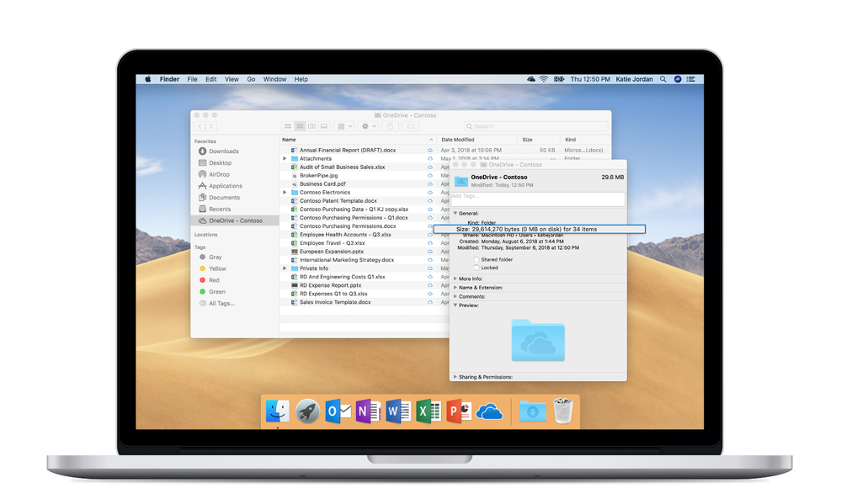Open the View menu
Screen dimensions: 841x504
232,79
